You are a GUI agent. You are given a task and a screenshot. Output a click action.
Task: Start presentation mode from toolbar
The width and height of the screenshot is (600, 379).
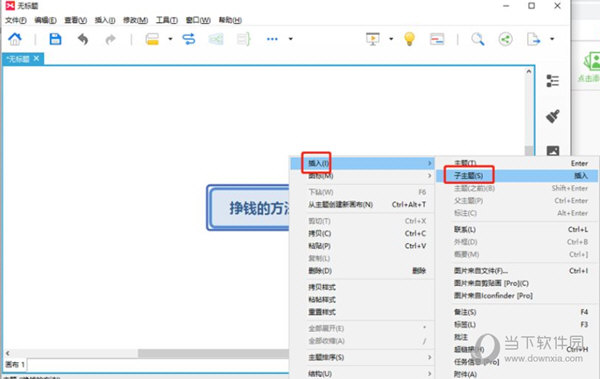[x=373, y=39]
